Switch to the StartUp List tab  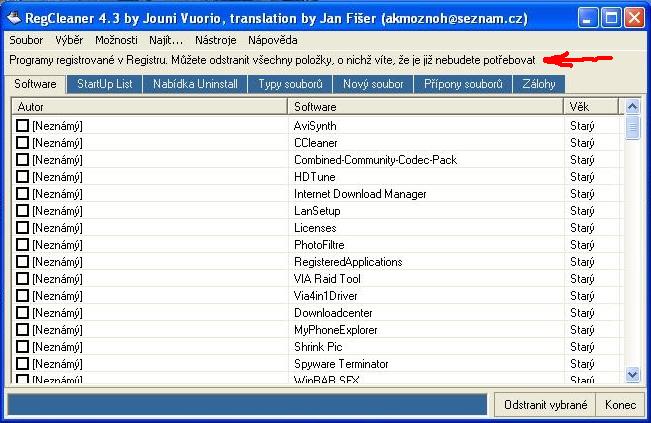pyautogui.click(x=104, y=84)
